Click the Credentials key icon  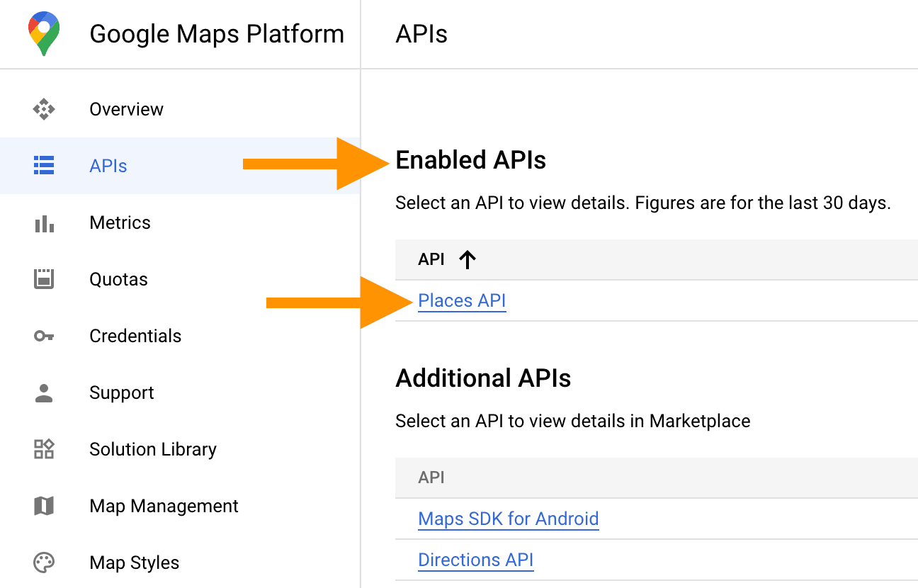[44, 336]
